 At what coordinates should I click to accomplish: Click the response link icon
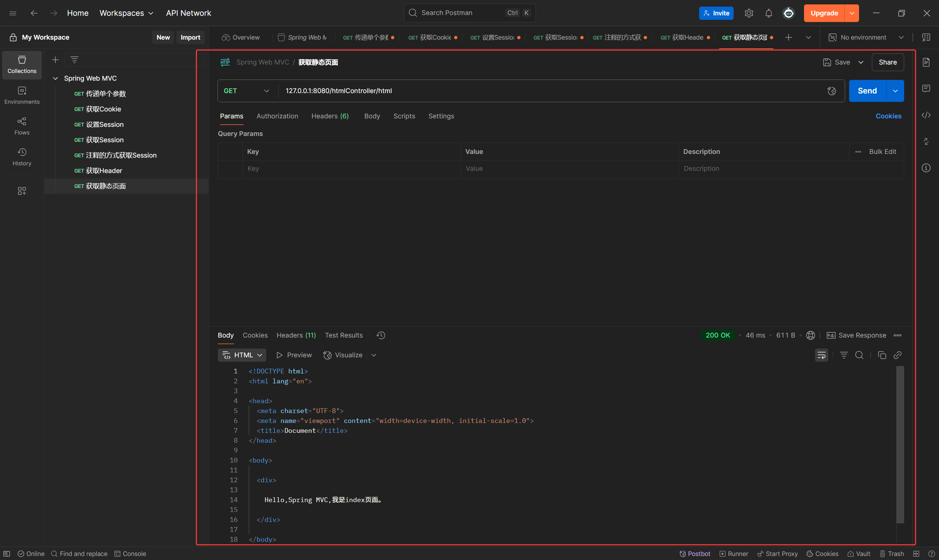click(898, 355)
